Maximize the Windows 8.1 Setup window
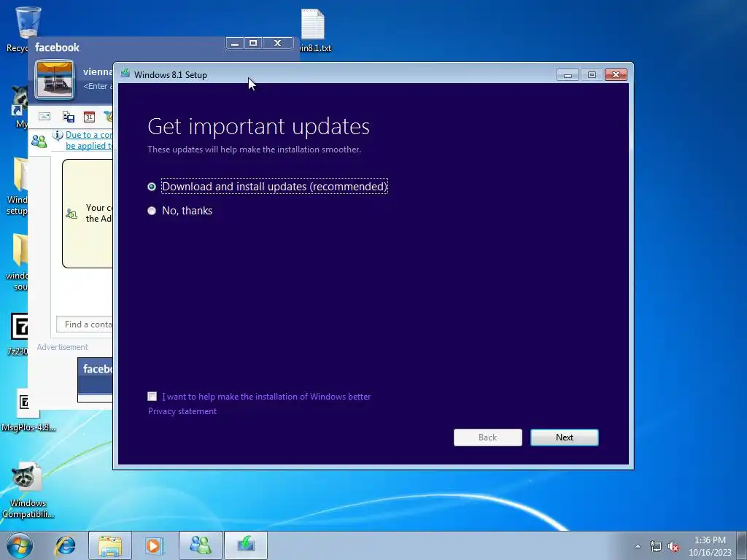Image resolution: width=747 pixels, height=560 pixels. pos(592,75)
